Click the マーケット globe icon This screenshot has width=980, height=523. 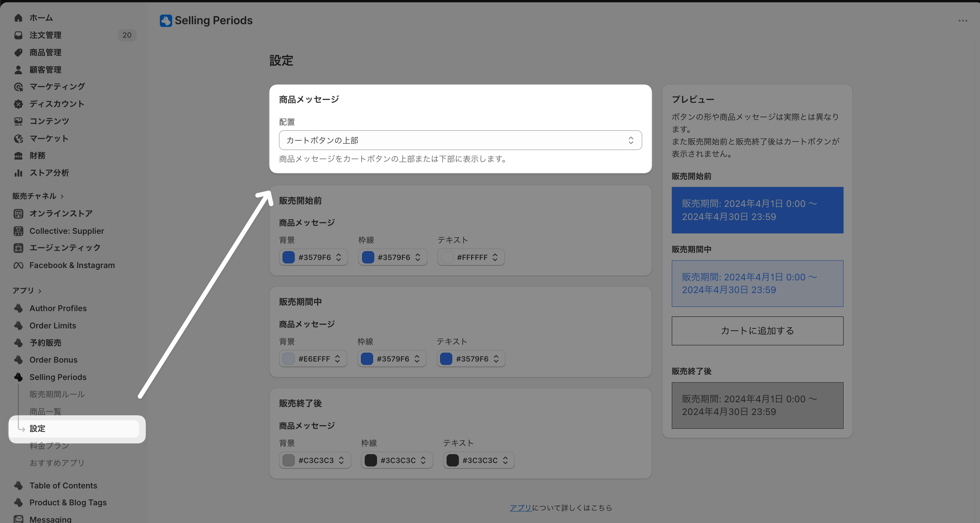[18, 138]
